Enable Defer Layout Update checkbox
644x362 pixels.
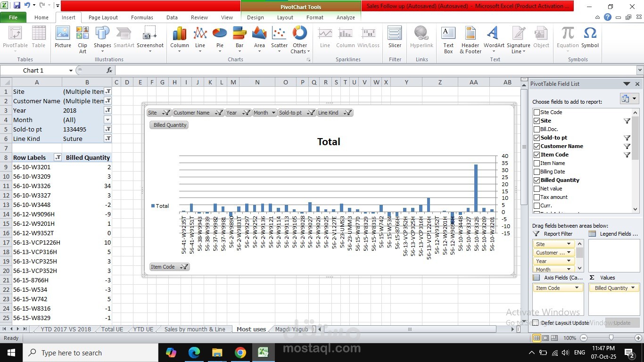click(x=535, y=323)
